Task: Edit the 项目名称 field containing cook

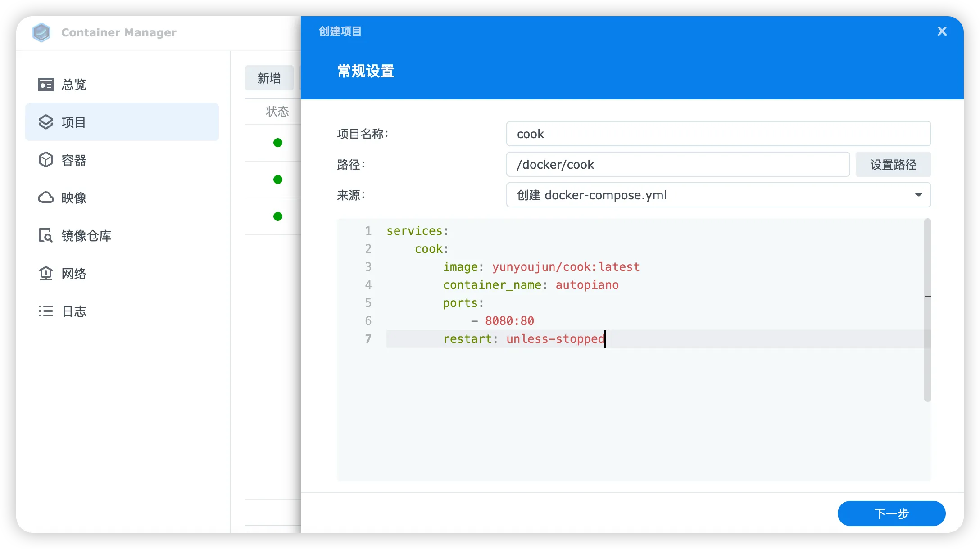Action: [x=718, y=134]
